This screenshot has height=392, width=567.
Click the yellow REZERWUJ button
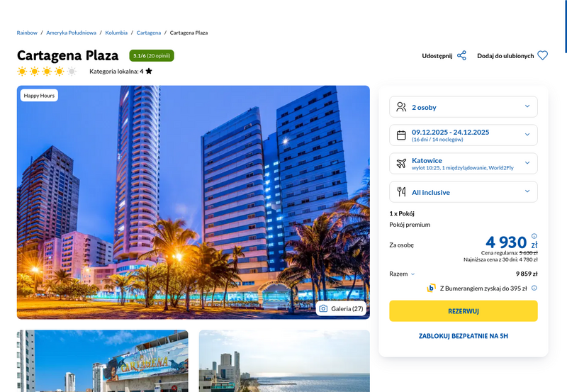click(x=464, y=311)
